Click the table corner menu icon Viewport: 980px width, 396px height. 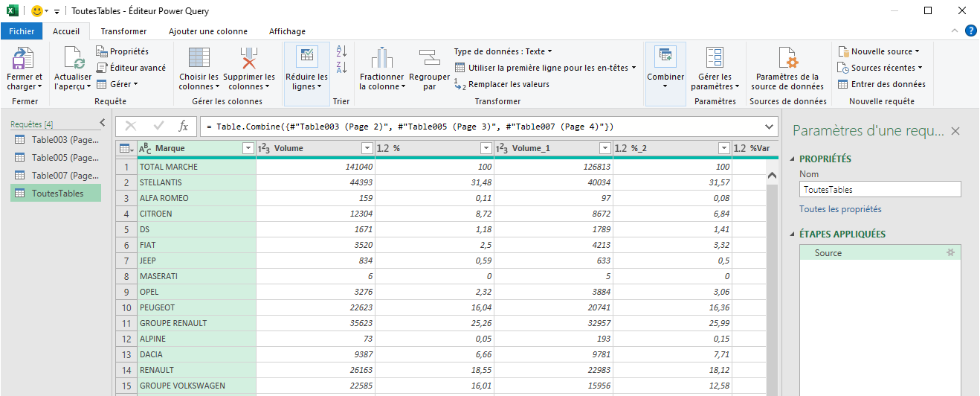[126, 148]
